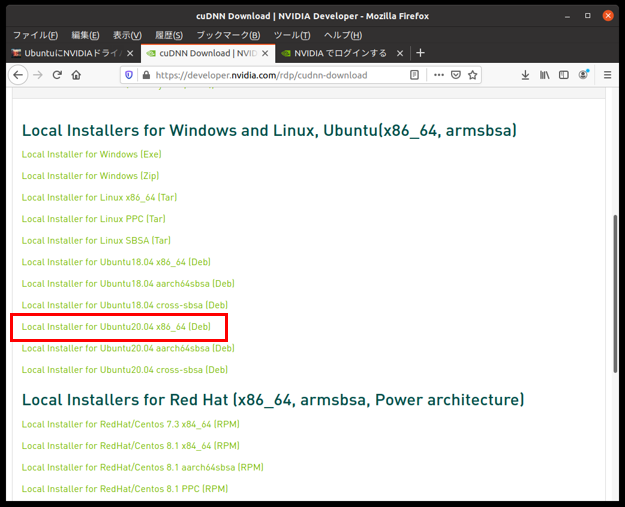Open Firefox account menu

click(x=584, y=75)
